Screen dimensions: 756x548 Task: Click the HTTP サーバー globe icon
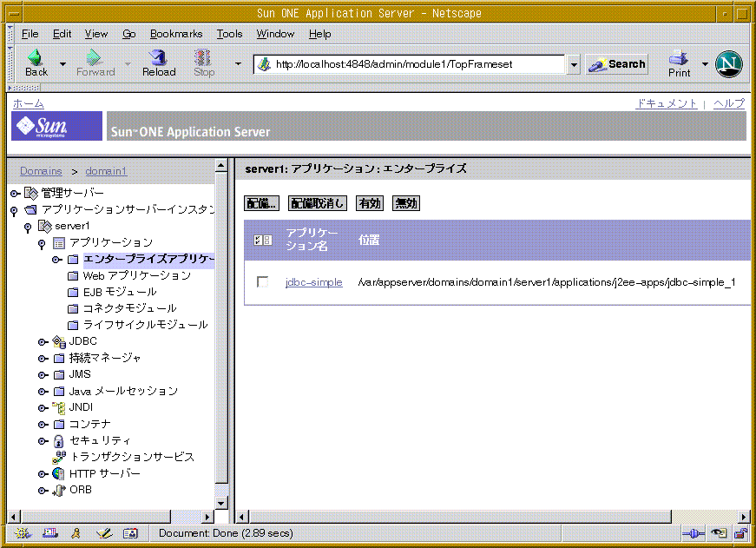click(x=59, y=473)
